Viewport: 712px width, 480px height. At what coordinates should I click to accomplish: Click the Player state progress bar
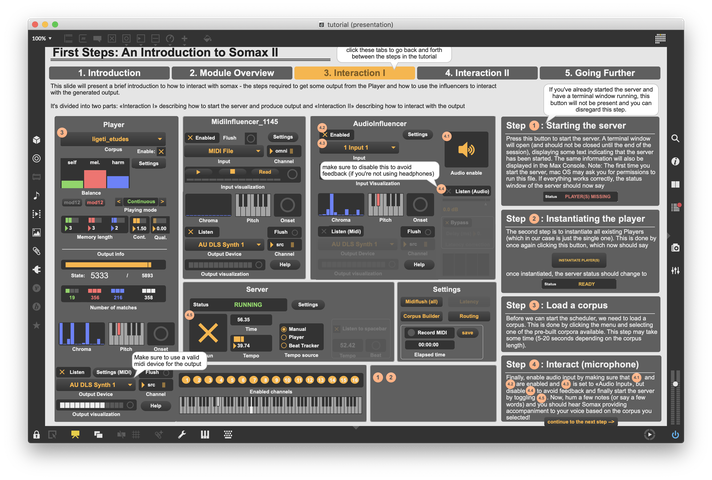pos(113,265)
